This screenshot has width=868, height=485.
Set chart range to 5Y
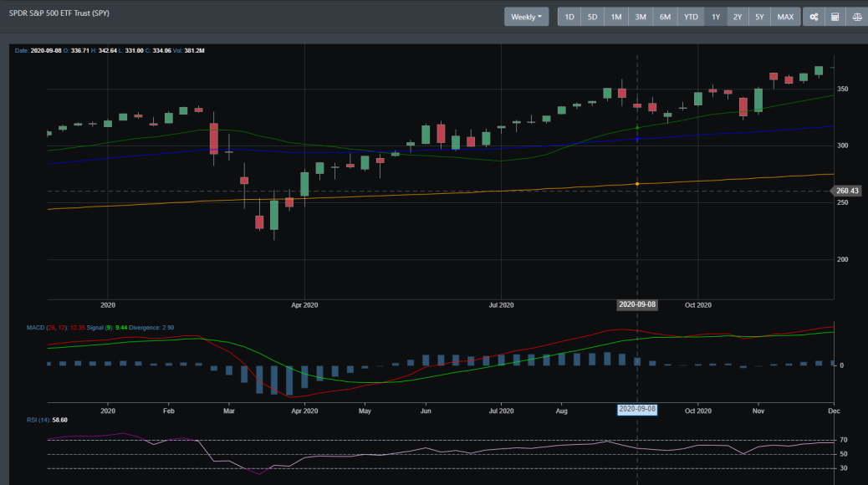[759, 17]
